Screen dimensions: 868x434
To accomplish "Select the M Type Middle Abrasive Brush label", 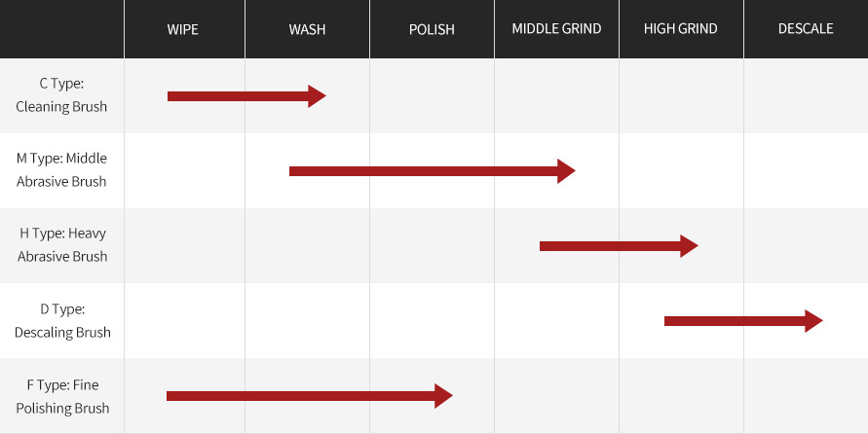I will click(61, 170).
